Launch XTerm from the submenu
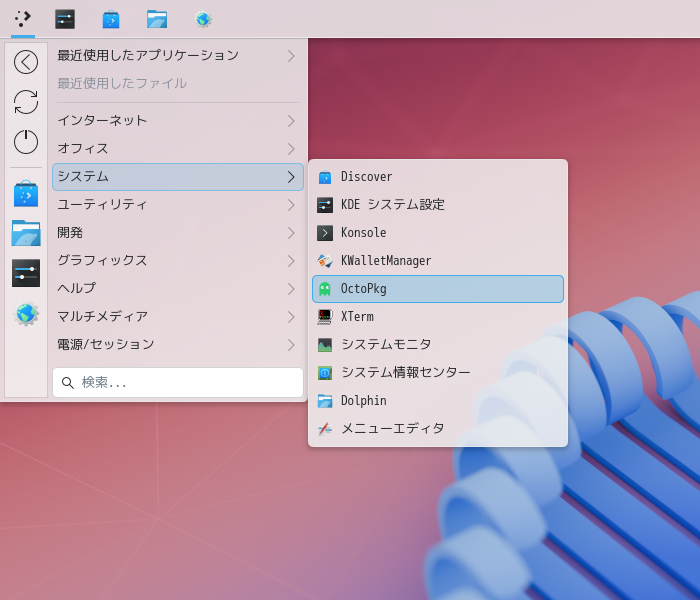The image size is (700, 600). click(438, 317)
